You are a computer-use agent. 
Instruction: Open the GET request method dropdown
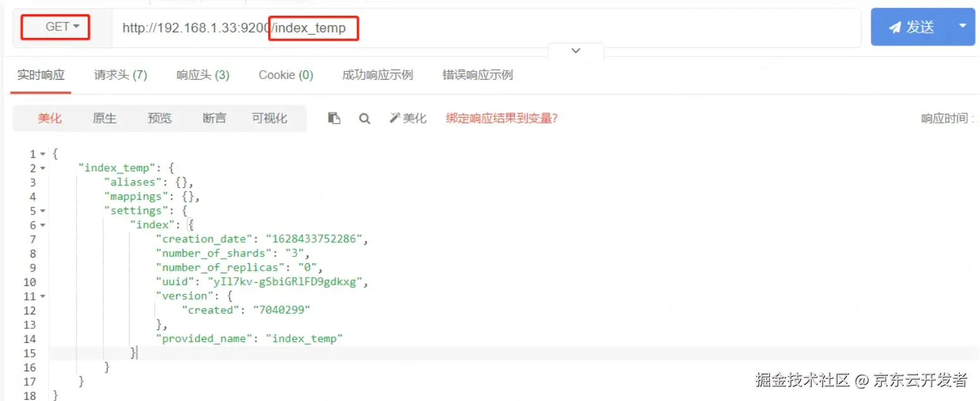(x=62, y=27)
